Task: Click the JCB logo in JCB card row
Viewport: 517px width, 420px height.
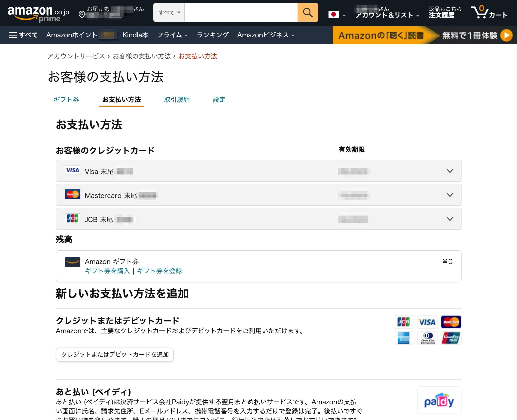Action: [72, 218]
